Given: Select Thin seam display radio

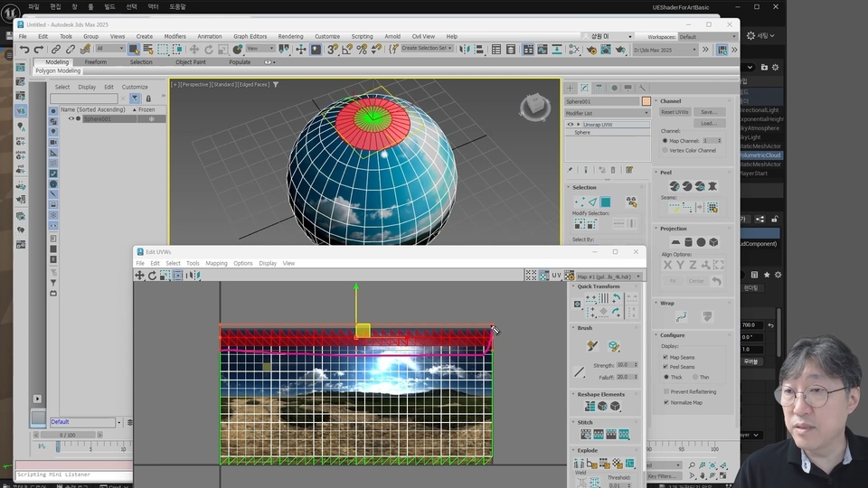Looking at the screenshot, I should [695, 377].
